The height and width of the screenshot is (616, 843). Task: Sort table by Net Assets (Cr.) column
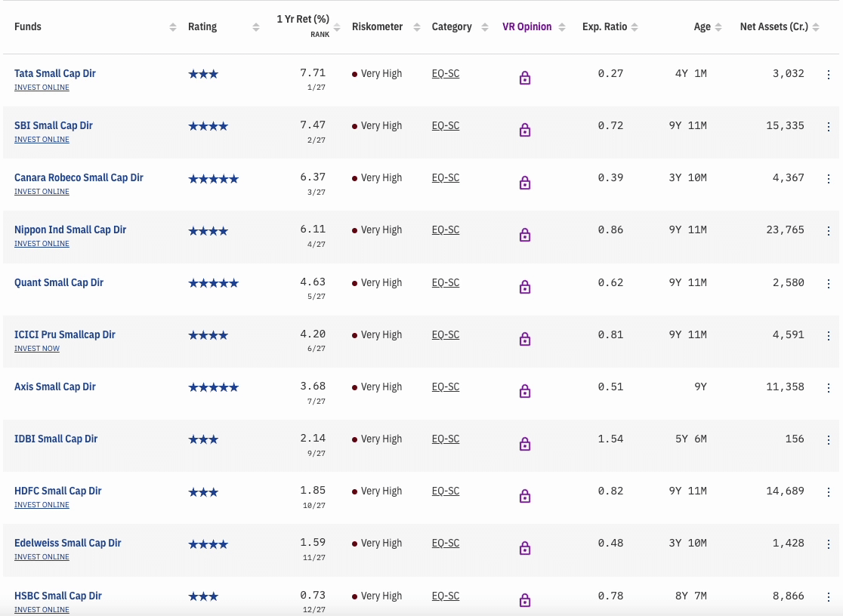[816, 27]
